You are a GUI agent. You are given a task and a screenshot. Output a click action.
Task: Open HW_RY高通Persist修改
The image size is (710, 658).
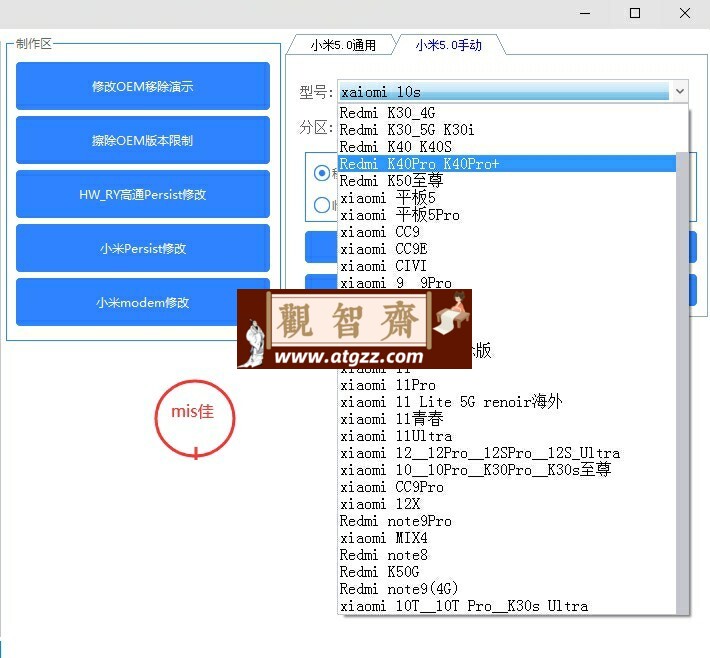143,194
